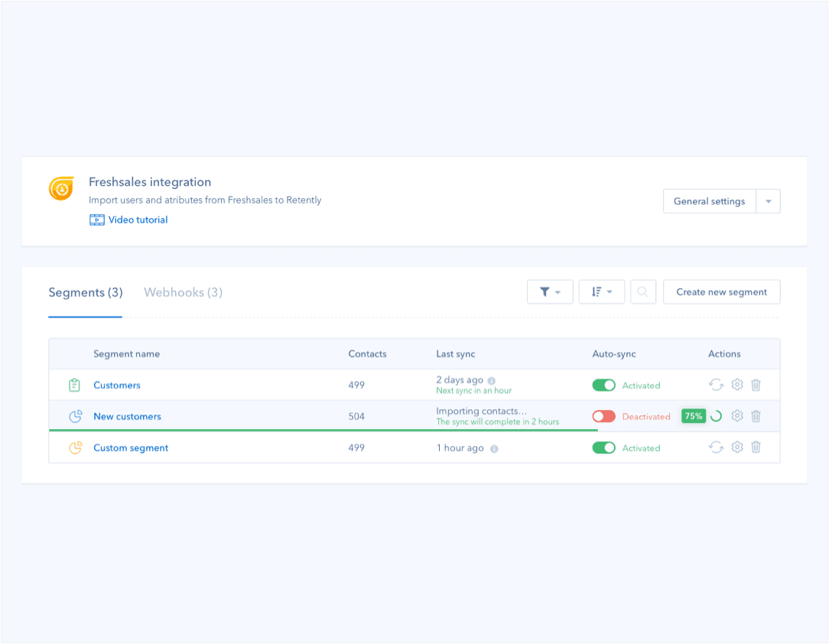Click the New customers pie chart icon
Viewport: 829px width, 644px height.
pos(76,416)
